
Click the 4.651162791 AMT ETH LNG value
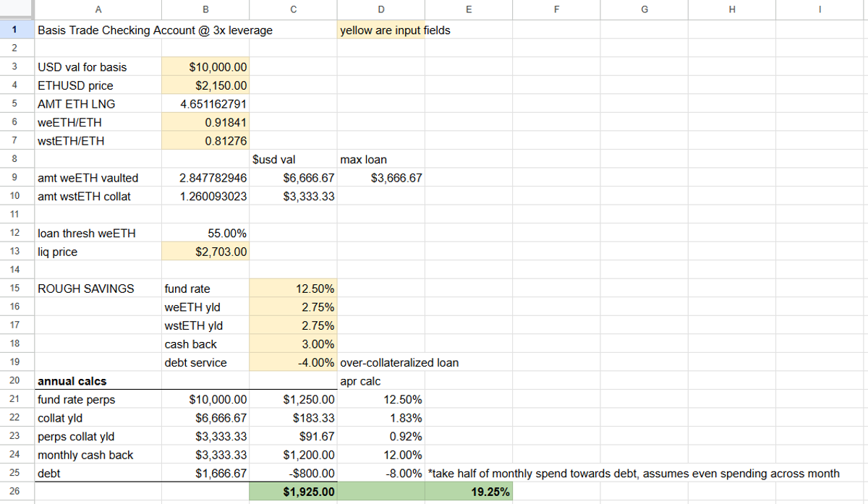206,104
